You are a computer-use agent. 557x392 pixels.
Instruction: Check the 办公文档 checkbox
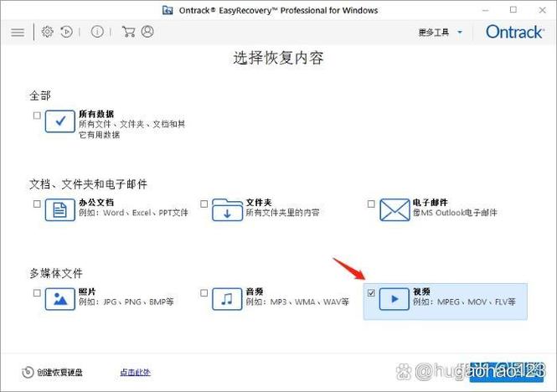(37, 204)
